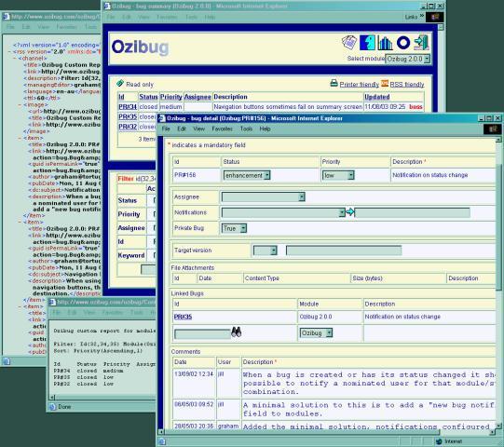Click the binoculars search icon under Linked Bugs
This screenshot has width=504, height=447.
(x=237, y=332)
